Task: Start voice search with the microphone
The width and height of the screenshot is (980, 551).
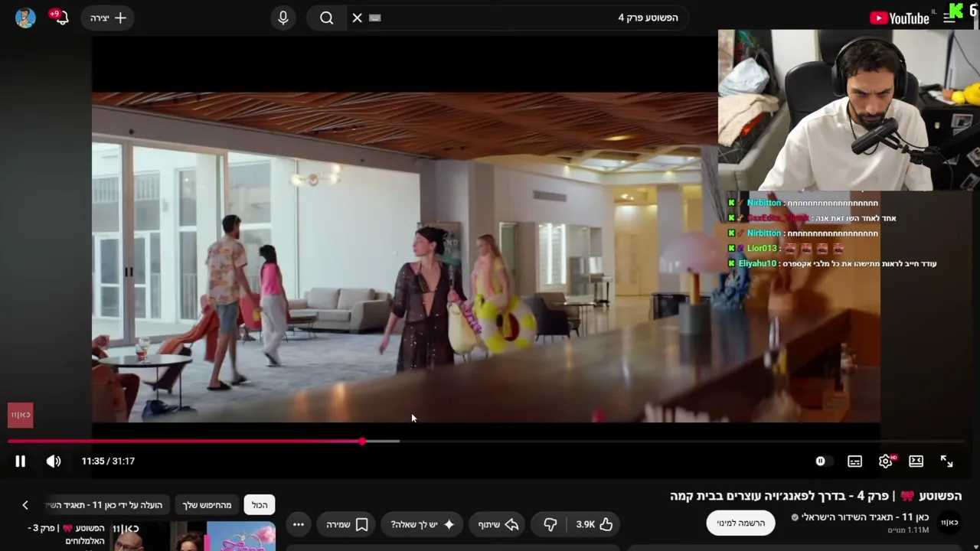Action: [283, 18]
